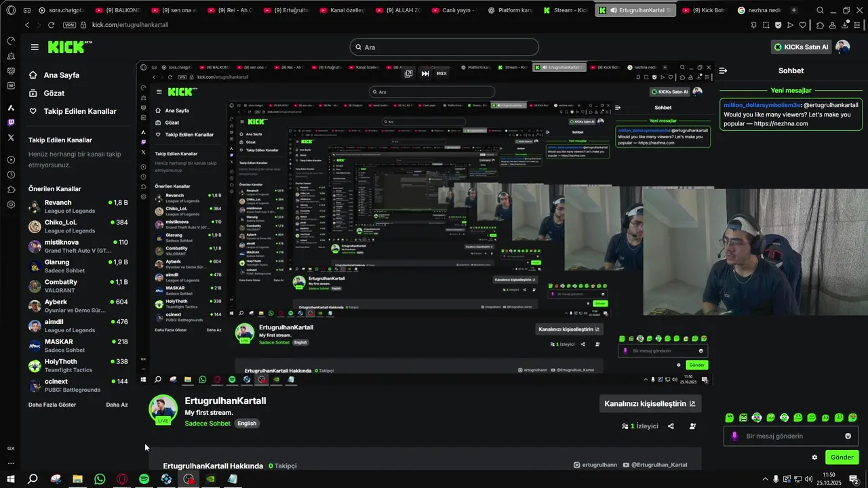Image resolution: width=868 pixels, height=488 pixels.
Task: Open aimdll recommended channel
Action: click(78, 326)
